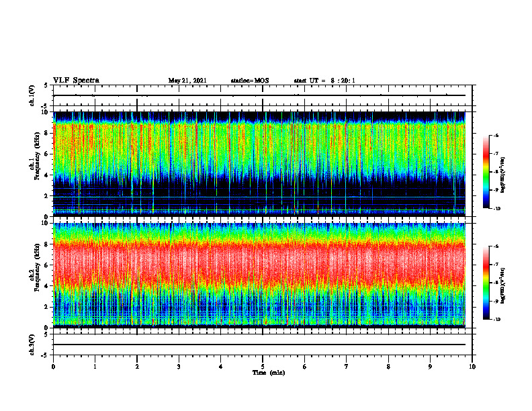
Task: Select the date text "May 21, 2021"
Action: coord(187,81)
